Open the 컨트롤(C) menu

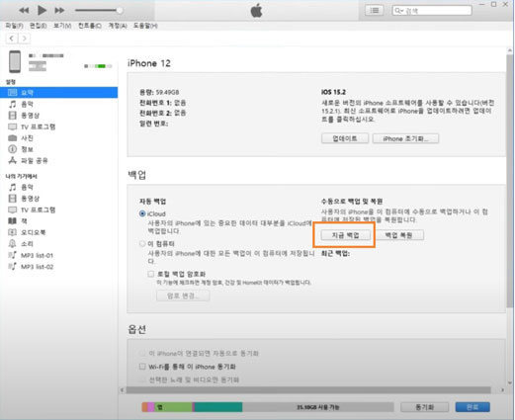90,26
